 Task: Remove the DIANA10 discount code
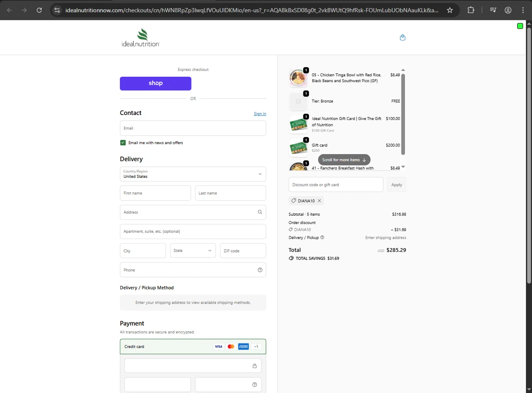tap(319, 201)
